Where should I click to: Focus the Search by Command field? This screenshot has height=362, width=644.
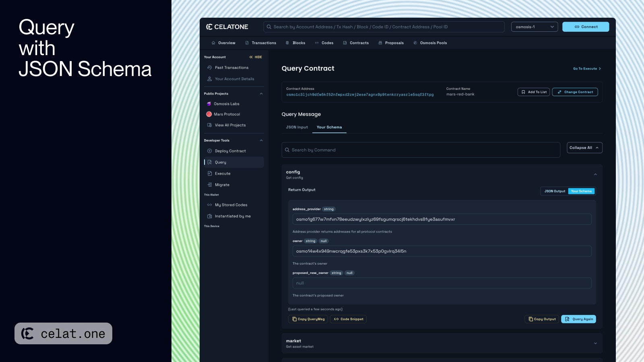click(421, 150)
